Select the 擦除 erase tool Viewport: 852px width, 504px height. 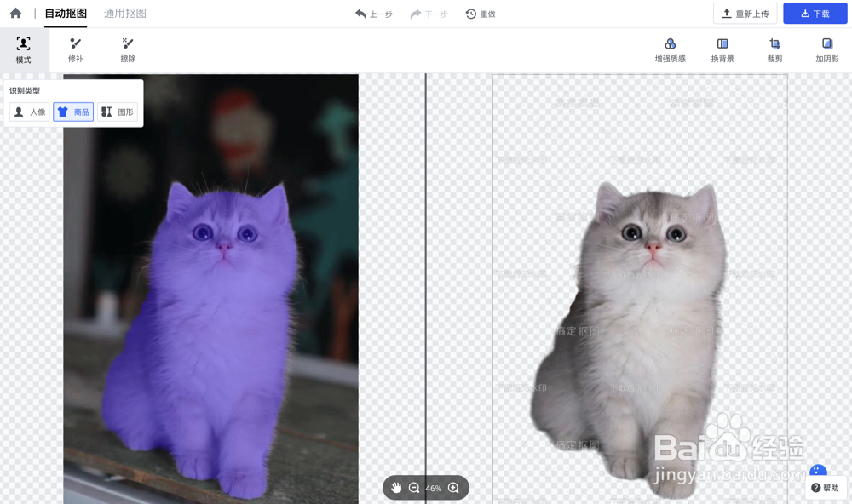click(x=129, y=50)
